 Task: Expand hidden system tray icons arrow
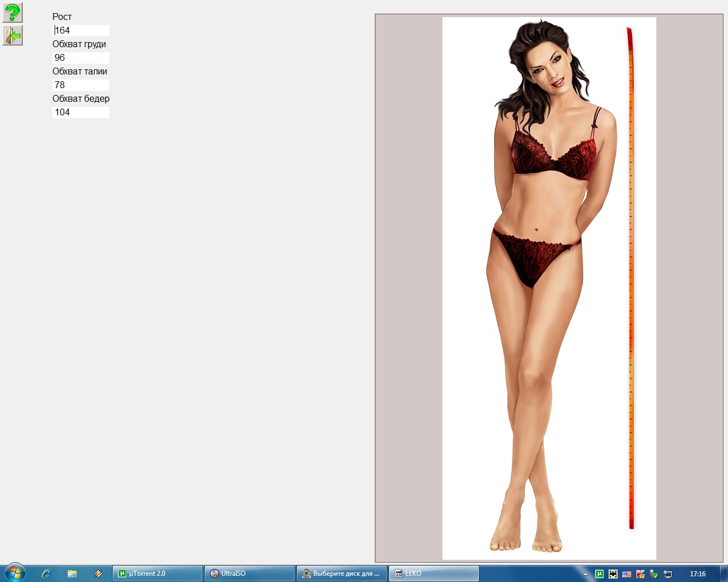[x=585, y=574]
